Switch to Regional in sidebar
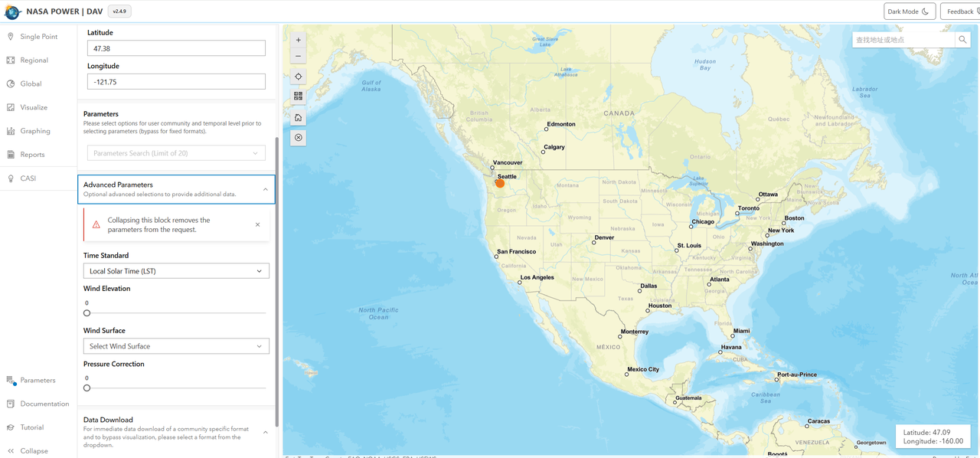 click(x=34, y=61)
